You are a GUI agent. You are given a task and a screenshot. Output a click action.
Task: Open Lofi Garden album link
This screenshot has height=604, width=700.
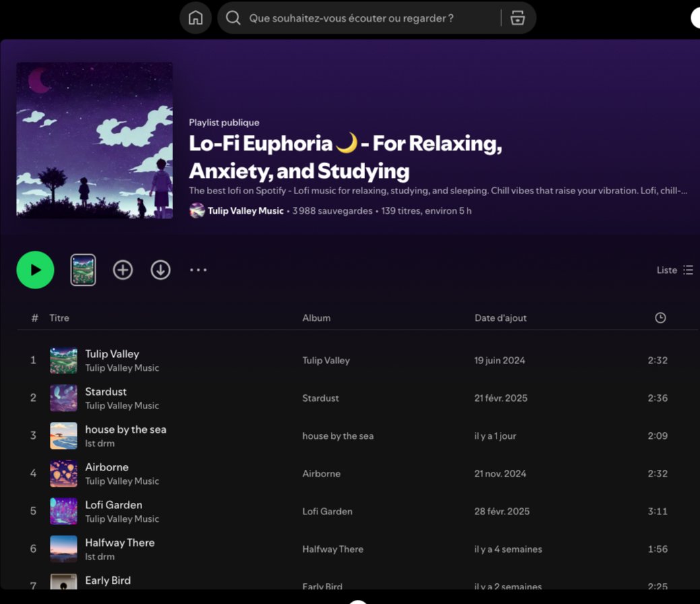point(327,512)
